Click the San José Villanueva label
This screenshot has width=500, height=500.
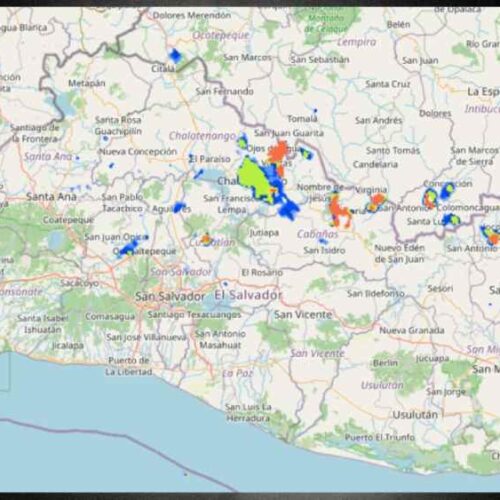pyautogui.click(x=146, y=337)
